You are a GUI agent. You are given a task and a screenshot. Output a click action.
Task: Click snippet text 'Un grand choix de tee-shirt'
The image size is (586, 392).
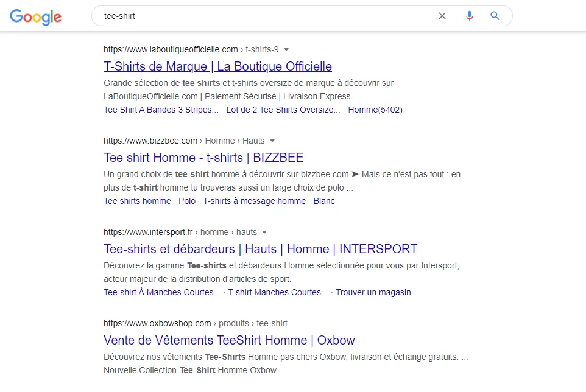coord(156,174)
